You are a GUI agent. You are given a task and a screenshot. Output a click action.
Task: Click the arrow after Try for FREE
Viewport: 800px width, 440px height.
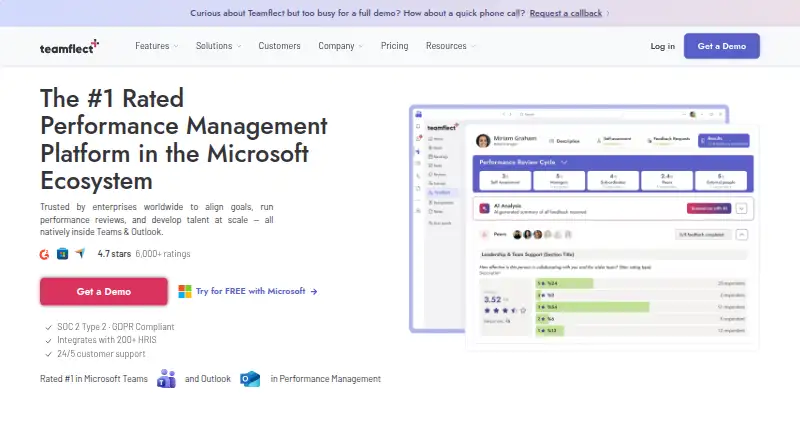(x=314, y=291)
